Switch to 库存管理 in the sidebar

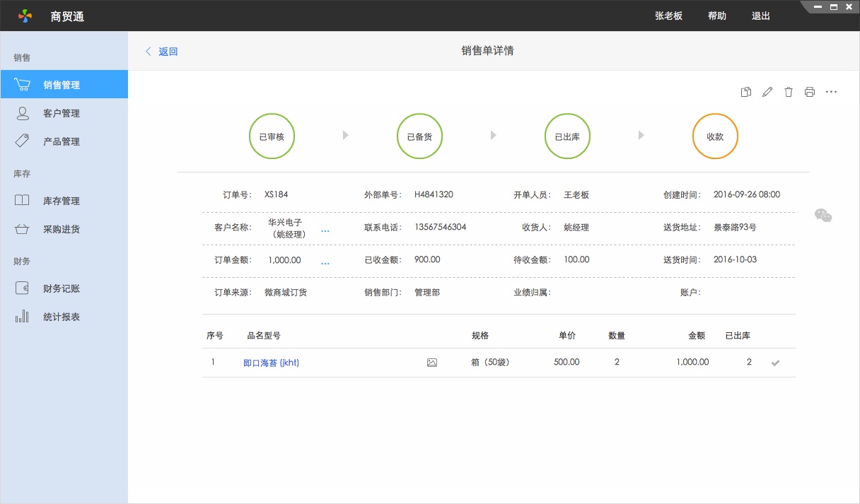pos(62,201)
